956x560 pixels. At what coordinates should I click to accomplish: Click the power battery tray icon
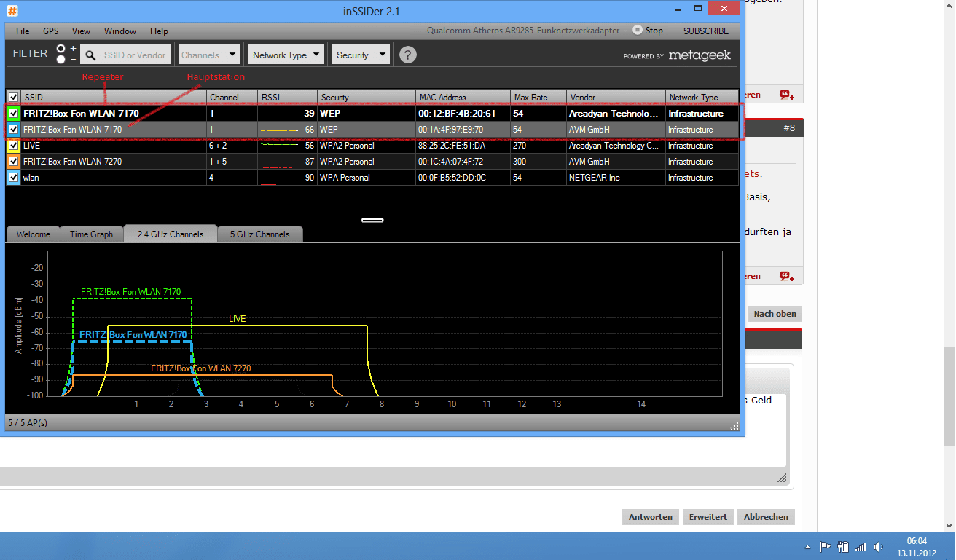(843, 546)
